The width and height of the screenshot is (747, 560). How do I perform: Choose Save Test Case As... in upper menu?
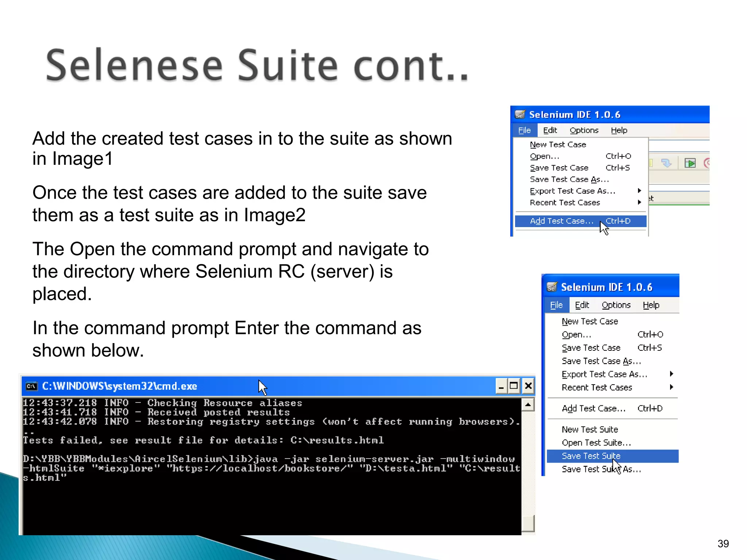[x=581, y=179]
